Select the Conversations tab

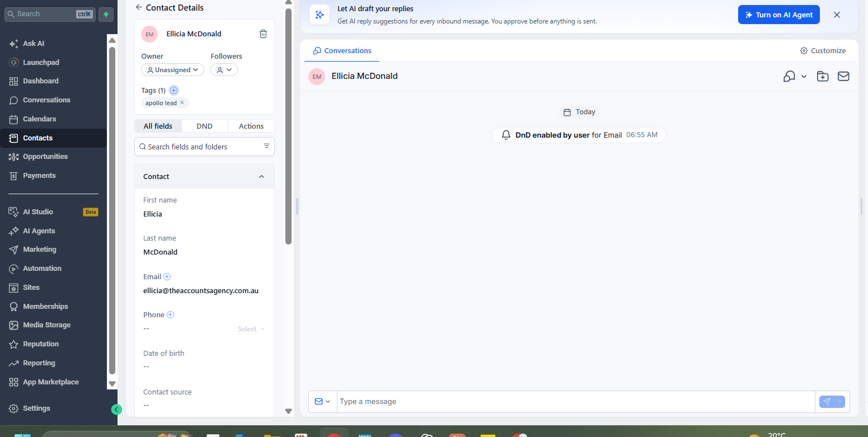[342, 51]
